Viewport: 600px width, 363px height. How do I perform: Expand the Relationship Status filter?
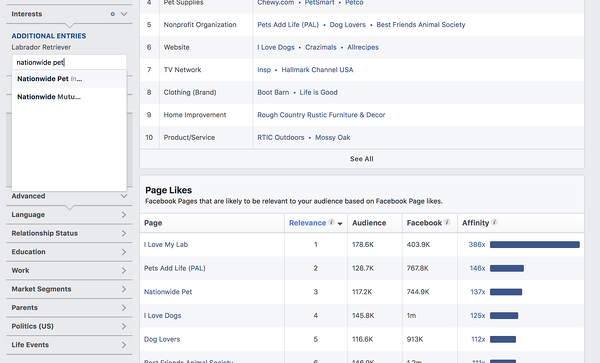[x=69, y=233]
